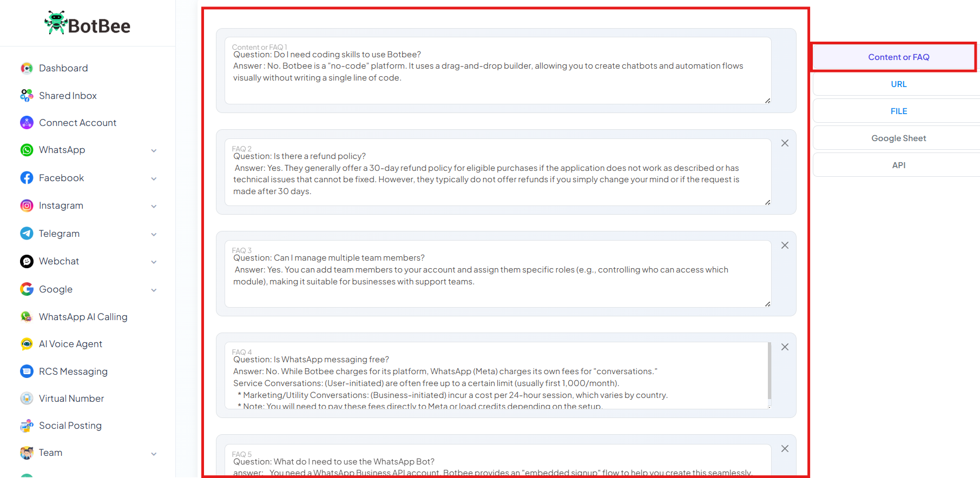The width and height of the screenshot is (980, 478).
Task: Expand the WhatsApp submenu chevron
Action: pyautogui.click(x=154, y=151)
